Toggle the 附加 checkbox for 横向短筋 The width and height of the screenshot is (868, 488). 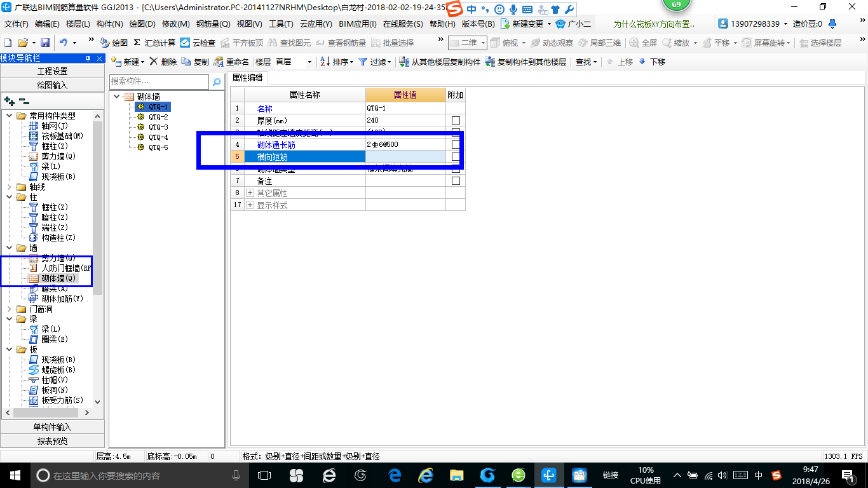(x=456, y=156)
